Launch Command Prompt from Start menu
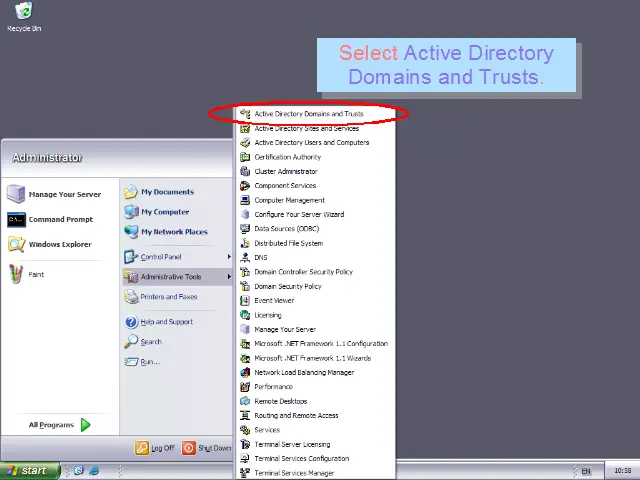 pos(16,219)
